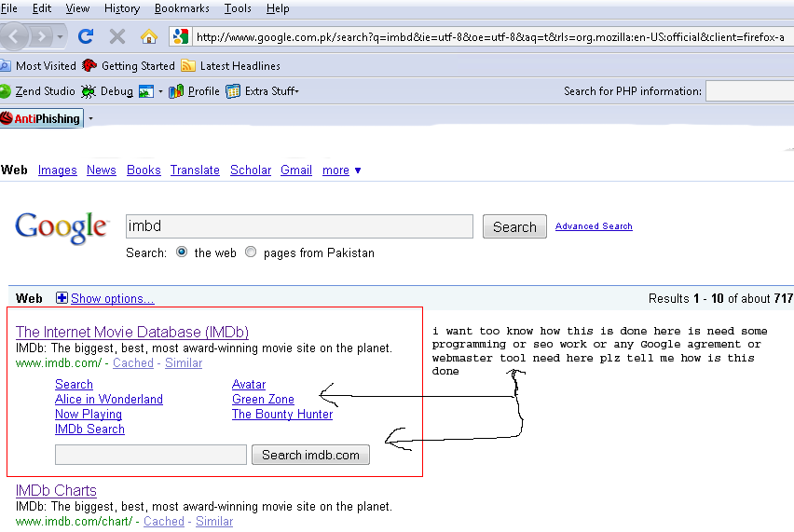
Task: Click the Google logo
Action: (x=61, y=227)
